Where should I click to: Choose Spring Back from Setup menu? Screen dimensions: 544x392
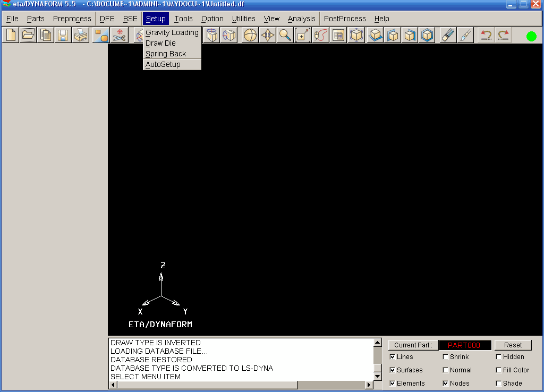tap(172, 54)
